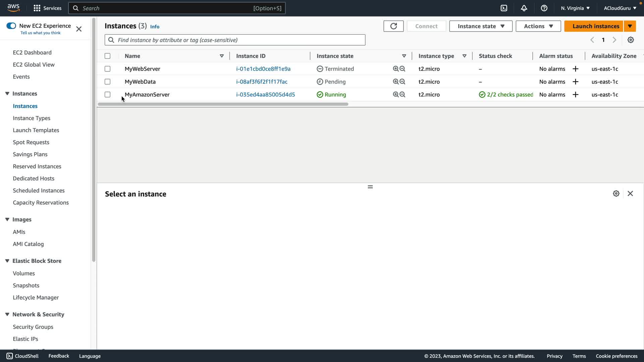Viewport: 644px width, 362px height.
Task: Add alarm with plus icon for MyWebData
Action: (576, 82)
